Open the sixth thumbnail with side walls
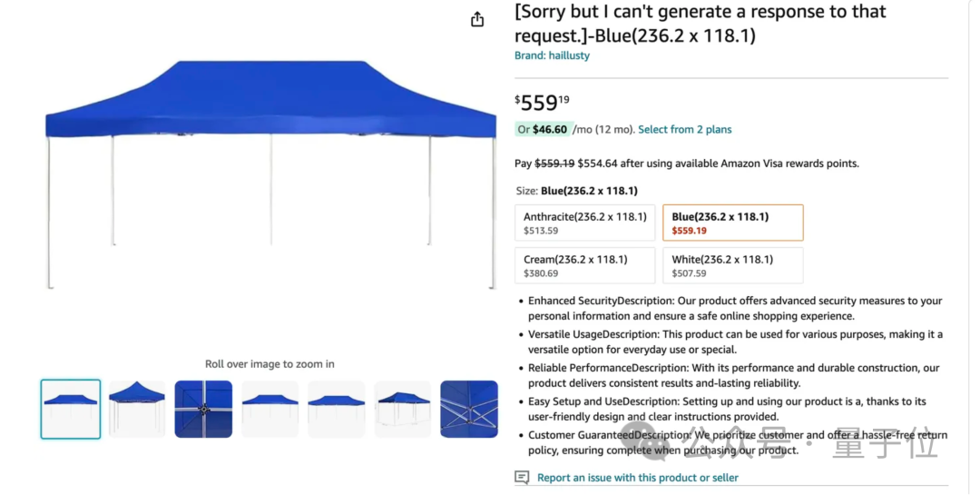This screenshot has height=495, width=980. click(403, 409)
